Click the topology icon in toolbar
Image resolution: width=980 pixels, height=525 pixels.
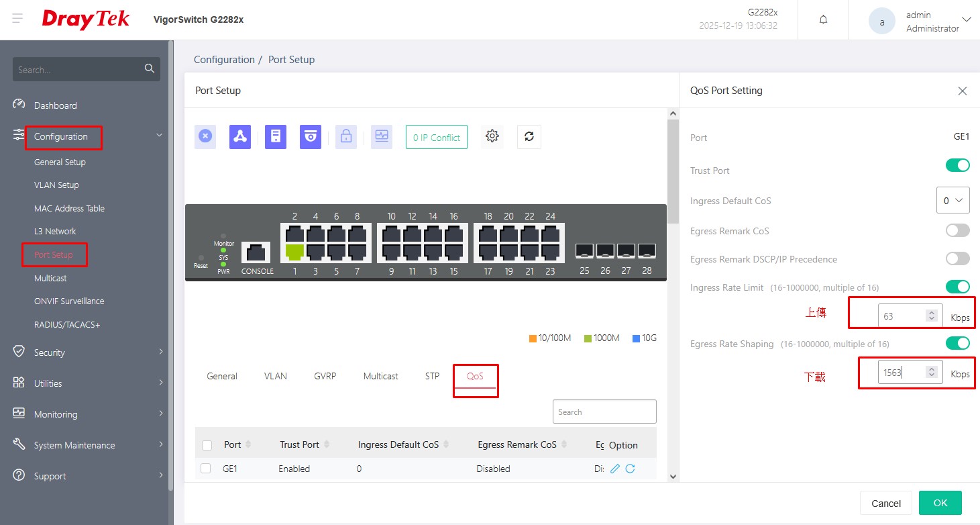pos(240,137)
